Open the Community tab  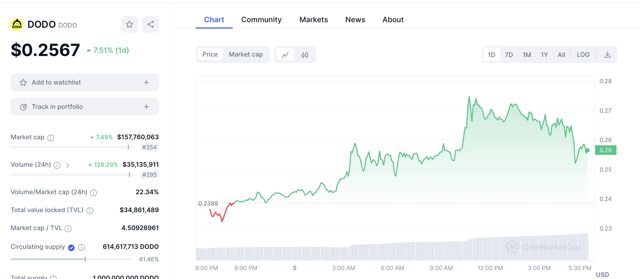(261, 20)
